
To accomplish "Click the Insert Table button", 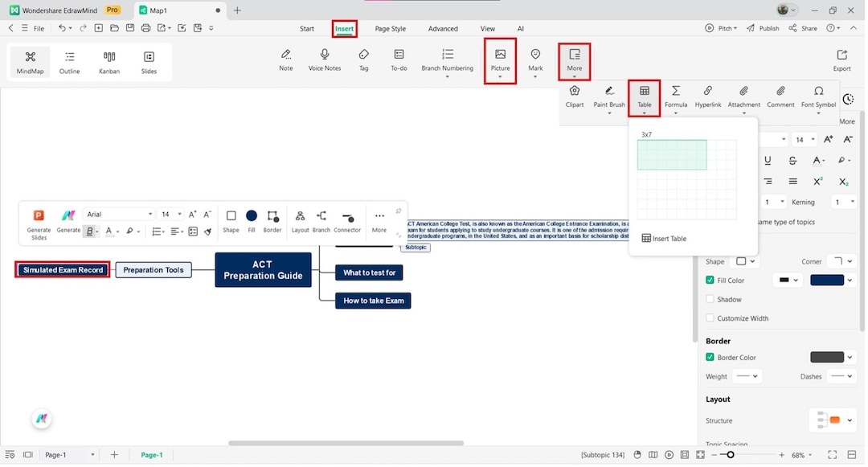I will click(664, 238).
